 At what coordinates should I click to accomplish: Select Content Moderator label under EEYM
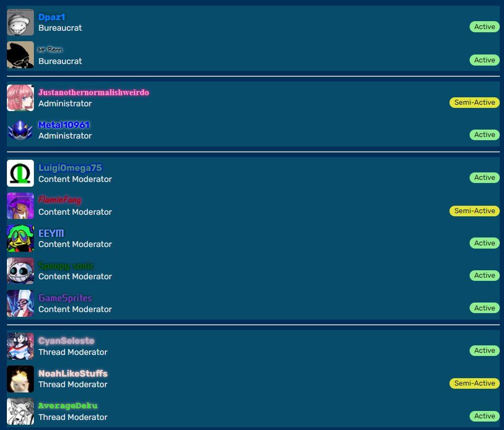[75, 244]
